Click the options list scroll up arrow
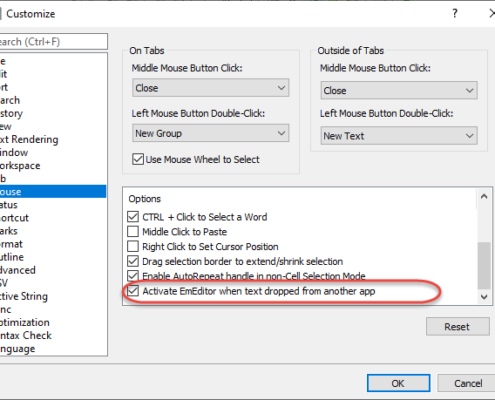This screenshot has width=495, height=400. click(484, 197)
